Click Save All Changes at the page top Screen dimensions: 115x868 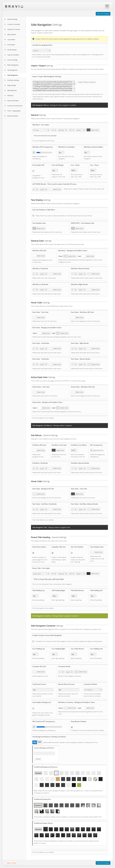103,14
